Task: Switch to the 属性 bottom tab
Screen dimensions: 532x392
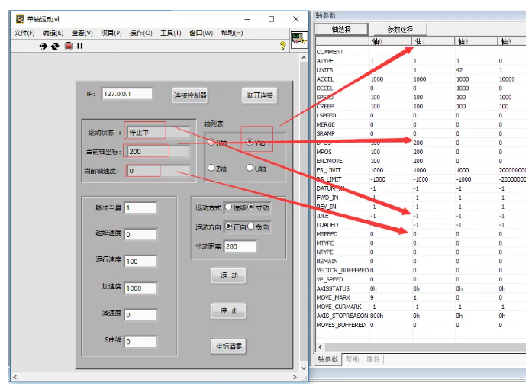Action: pos(373,359)
